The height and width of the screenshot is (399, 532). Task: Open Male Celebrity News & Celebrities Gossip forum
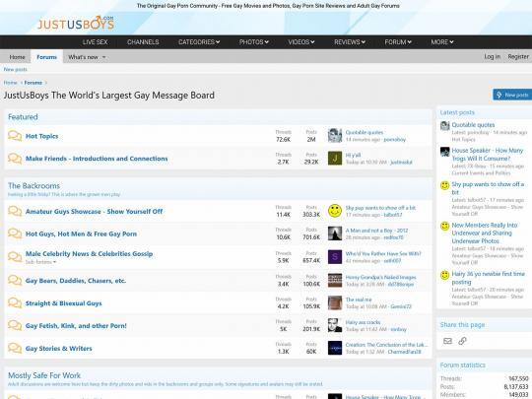pyautogui.click(x=89, y=254)
